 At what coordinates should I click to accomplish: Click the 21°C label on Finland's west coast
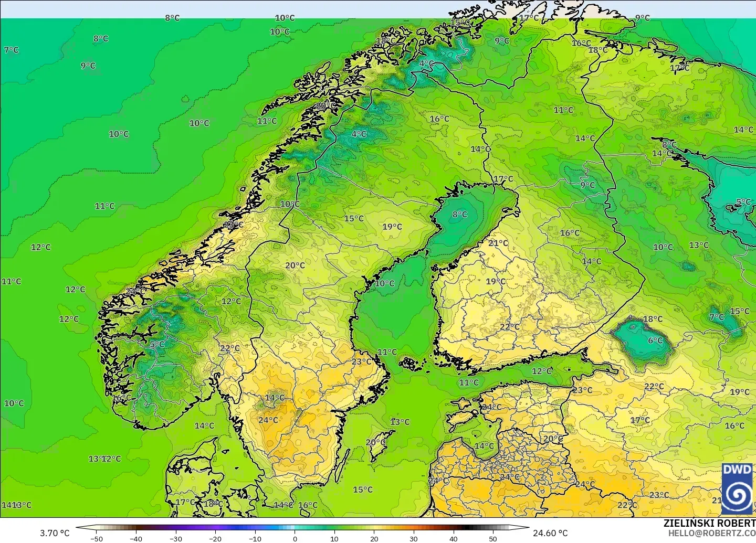pos(498,243)
